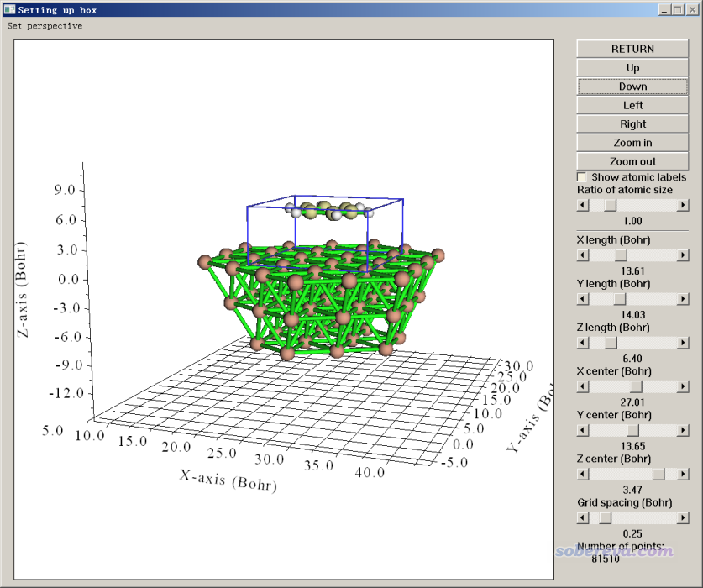
Task: Click the Y length slider thumb
Action: 619,299
